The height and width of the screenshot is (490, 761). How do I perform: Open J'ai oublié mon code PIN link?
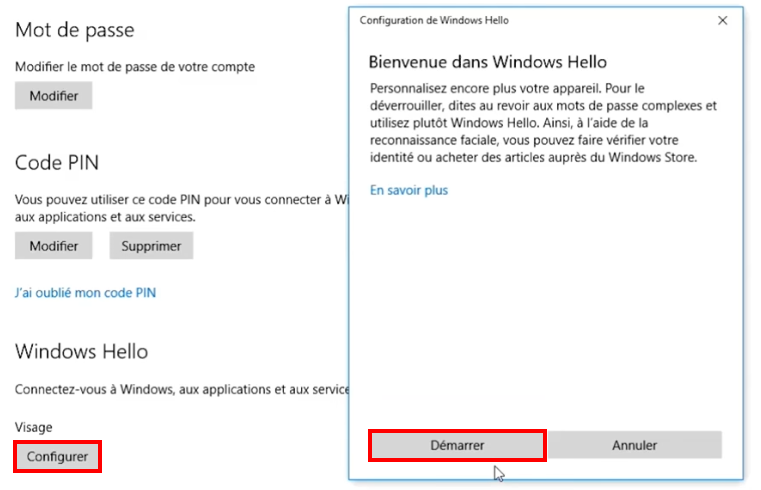pyautogui.click(x=85, y=293)
